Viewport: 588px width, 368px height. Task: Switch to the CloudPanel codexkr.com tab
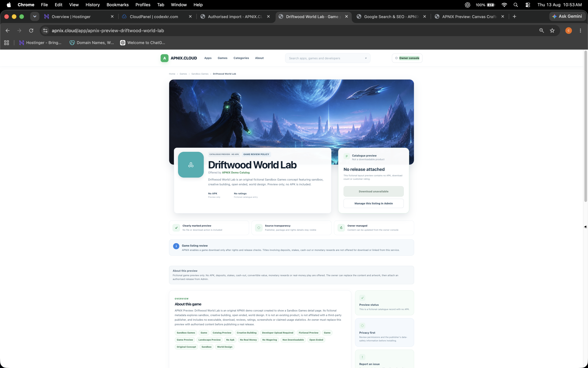point(157,17)
